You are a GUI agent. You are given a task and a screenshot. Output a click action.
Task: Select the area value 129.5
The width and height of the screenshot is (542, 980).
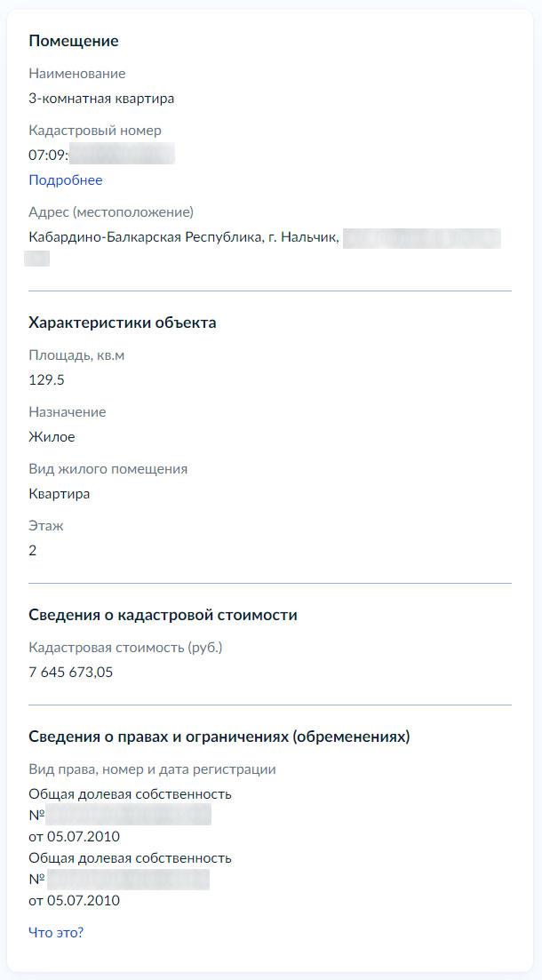click(47, 380)
